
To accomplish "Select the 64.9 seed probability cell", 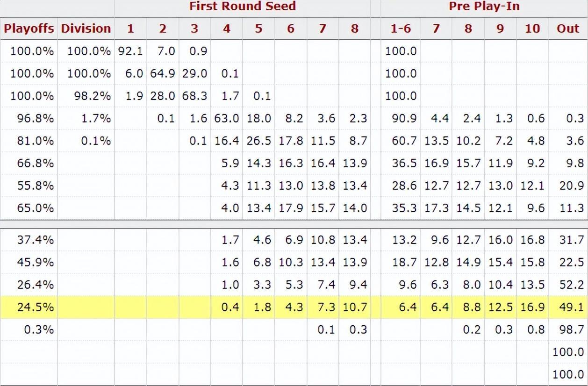I will pyautogui.click(x=162, y=73).
